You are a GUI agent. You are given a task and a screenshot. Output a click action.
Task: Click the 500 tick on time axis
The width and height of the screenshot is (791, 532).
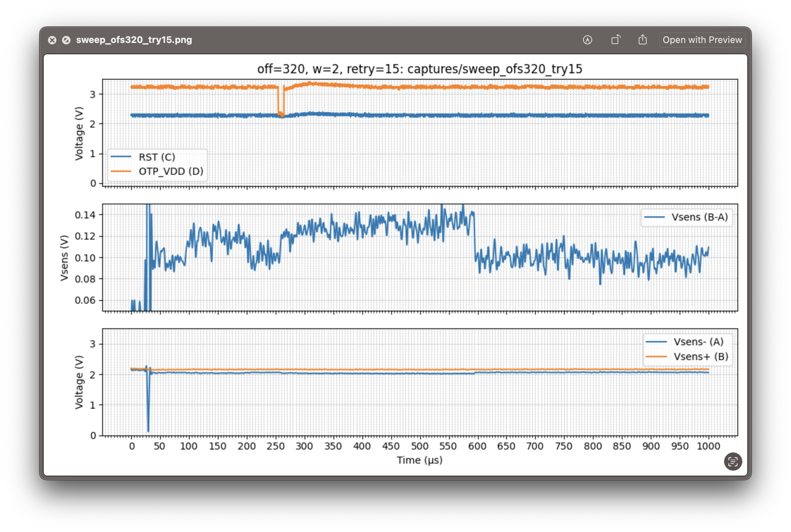point(419,446)
